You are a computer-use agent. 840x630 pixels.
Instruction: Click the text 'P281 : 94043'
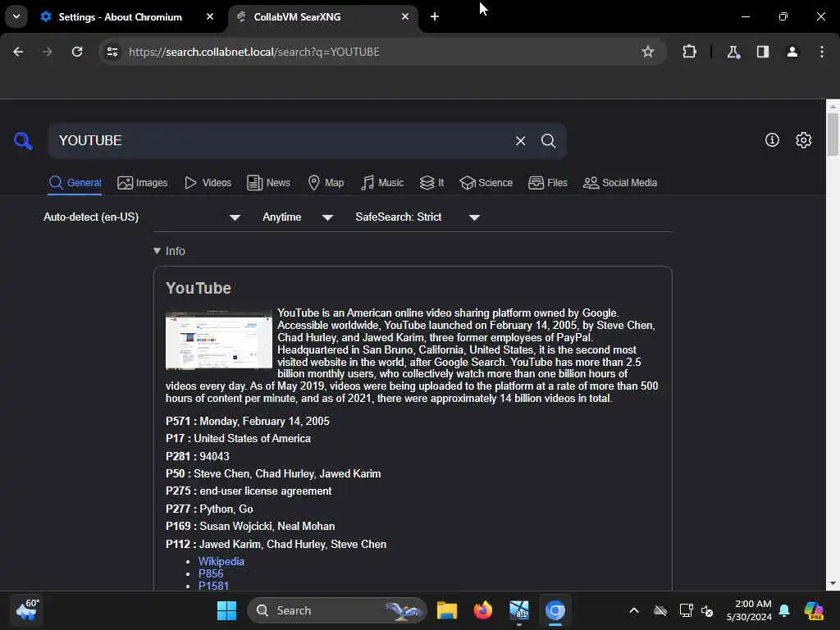[197, 456]
